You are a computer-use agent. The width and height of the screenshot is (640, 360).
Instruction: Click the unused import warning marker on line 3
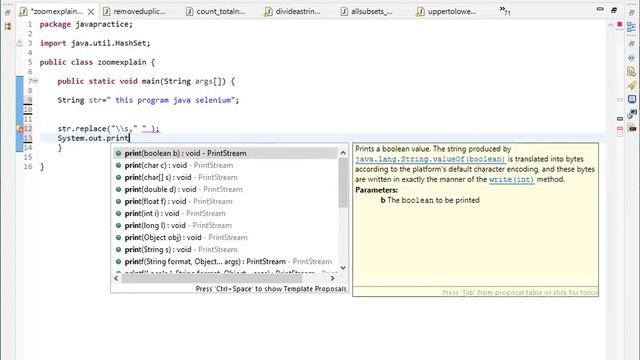pyautogui.click(x=20, y=43)
